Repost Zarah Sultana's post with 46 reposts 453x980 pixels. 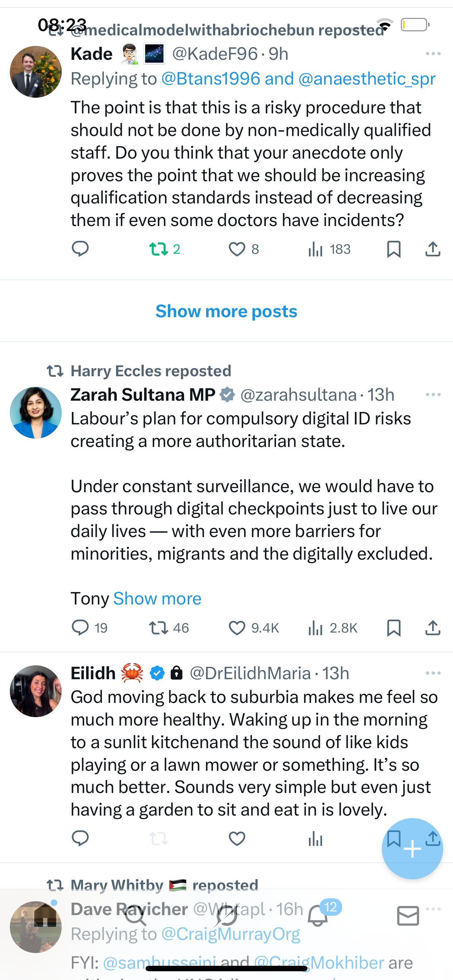pos(159,628)
